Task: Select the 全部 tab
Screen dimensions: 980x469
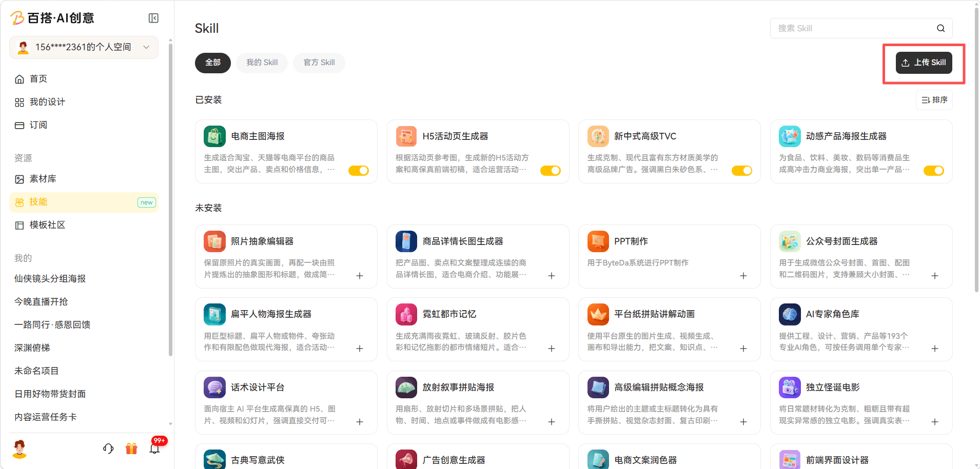Action: 213,63
